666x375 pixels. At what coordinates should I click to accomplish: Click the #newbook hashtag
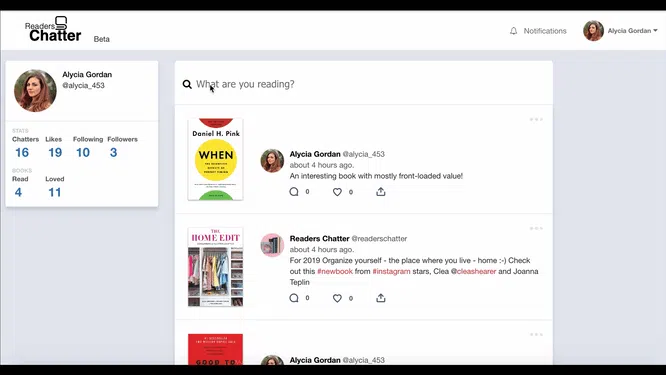pyautogui.click(x=335, y=271)
